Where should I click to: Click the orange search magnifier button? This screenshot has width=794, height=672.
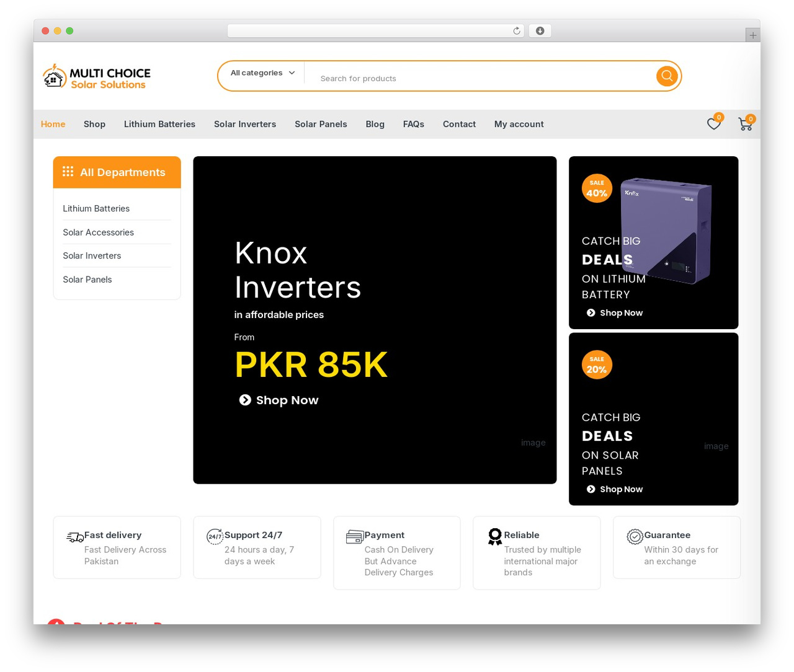point(667,76)
